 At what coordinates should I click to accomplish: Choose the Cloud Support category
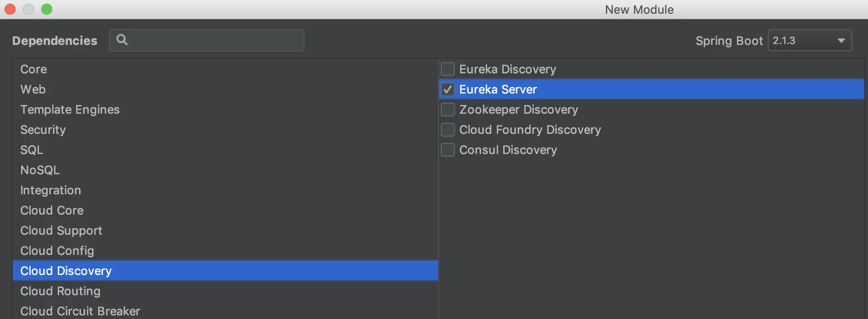[61, 231]
